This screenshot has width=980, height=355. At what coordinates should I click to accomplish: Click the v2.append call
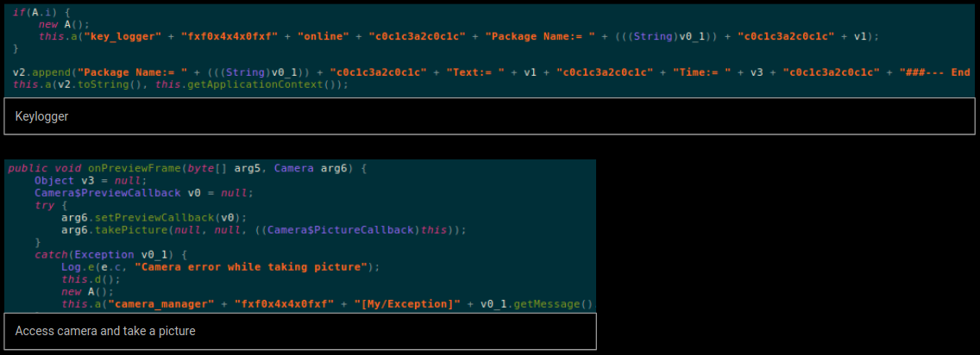pyautogui.click(x=37, y=72)
